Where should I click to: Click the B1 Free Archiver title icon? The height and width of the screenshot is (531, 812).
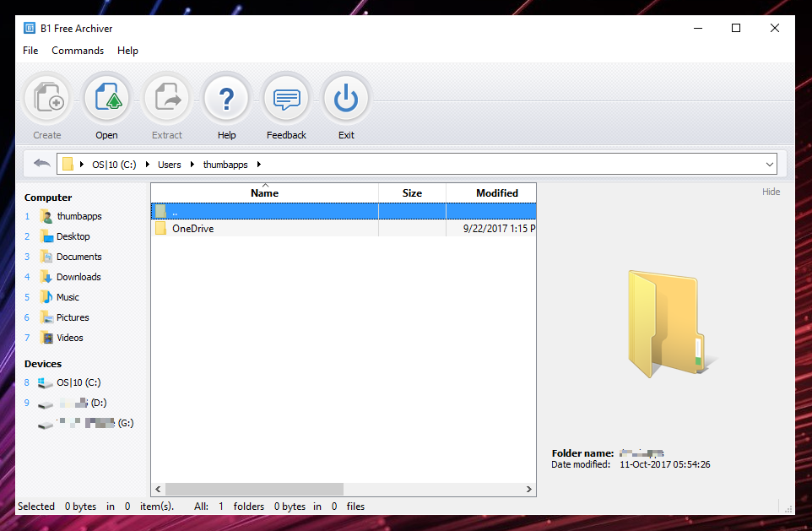tap(30, 28)
